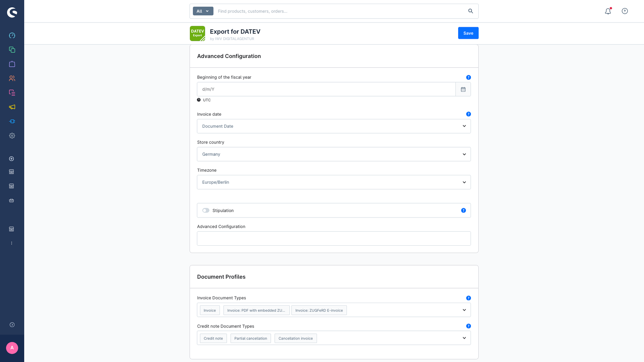Open the Marketing megaphone icon in sidebar
The image size is (644, 362).
[x=12, y=107]
